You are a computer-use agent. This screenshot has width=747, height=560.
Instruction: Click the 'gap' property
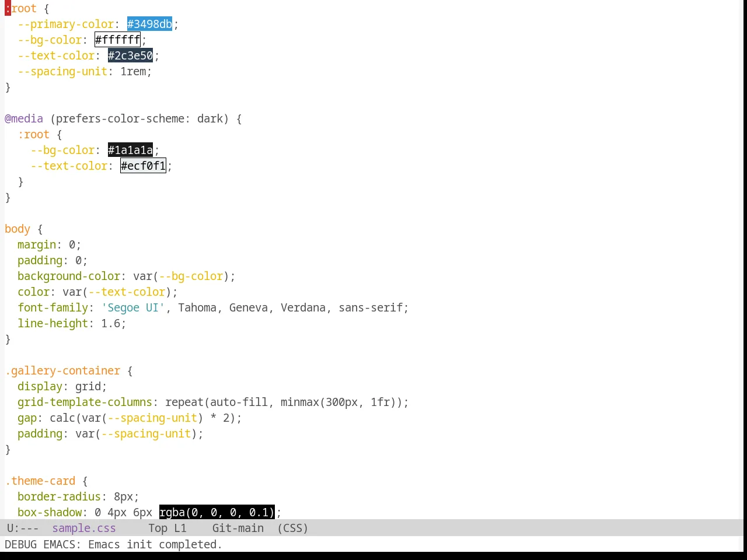click(27, 418)
